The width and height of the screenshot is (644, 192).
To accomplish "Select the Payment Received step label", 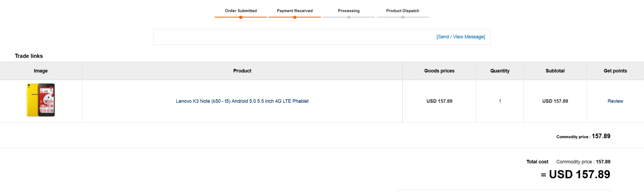I will click(295, 11).
